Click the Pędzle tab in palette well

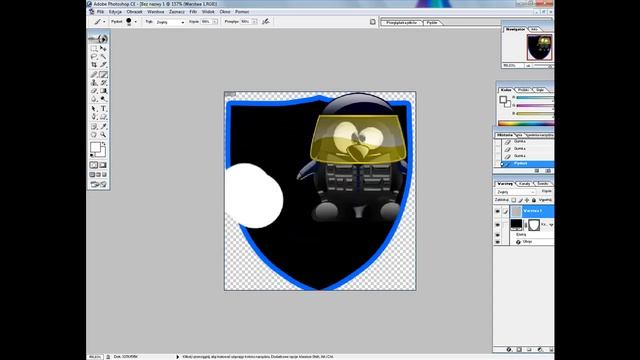coord(432,22)
